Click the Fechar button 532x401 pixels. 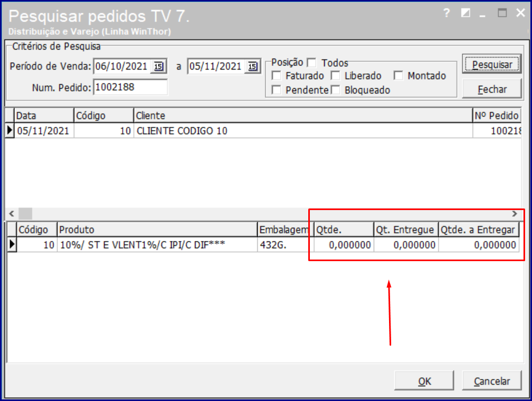[492, 89]
